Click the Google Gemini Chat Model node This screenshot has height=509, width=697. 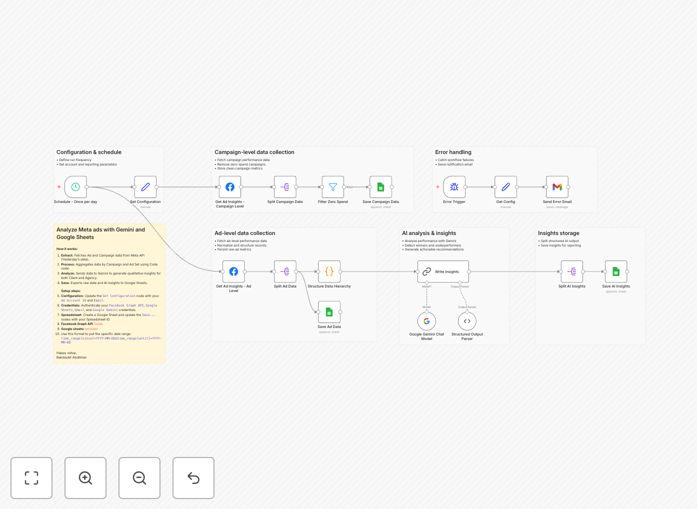pos(427,321)
